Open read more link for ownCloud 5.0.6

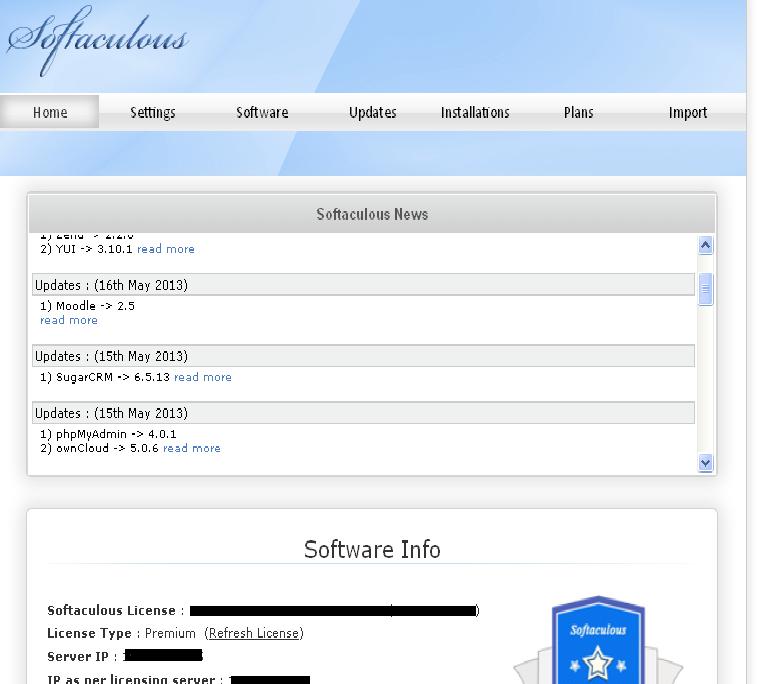[192, 448]
